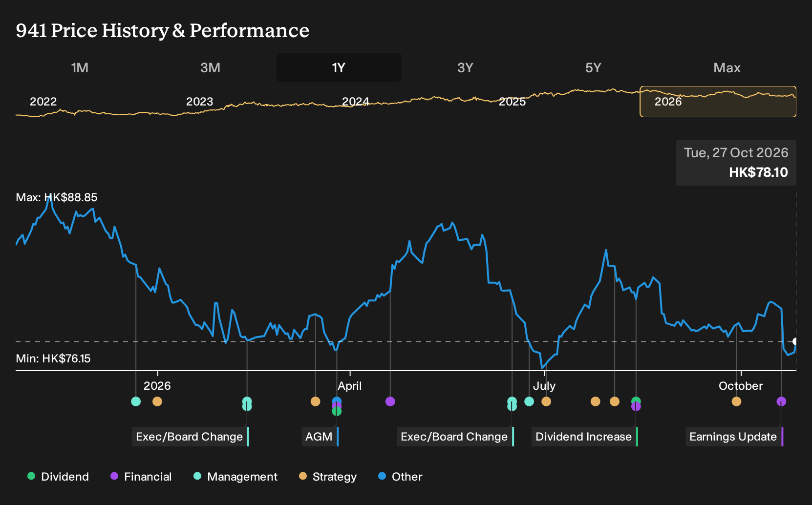812x505 pixels.
Task: Toggle Other events in the legend
Action: point(400,477)
